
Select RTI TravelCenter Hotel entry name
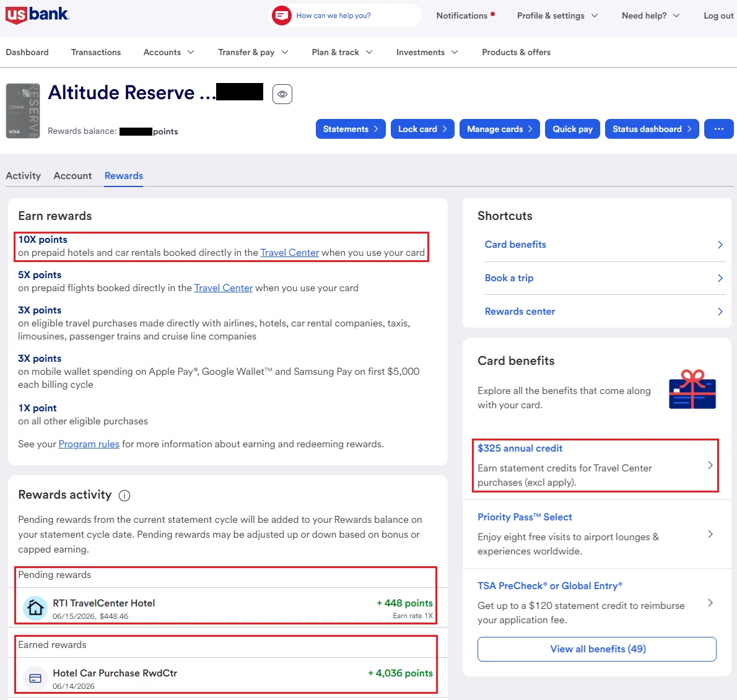(x=104, y=603)
